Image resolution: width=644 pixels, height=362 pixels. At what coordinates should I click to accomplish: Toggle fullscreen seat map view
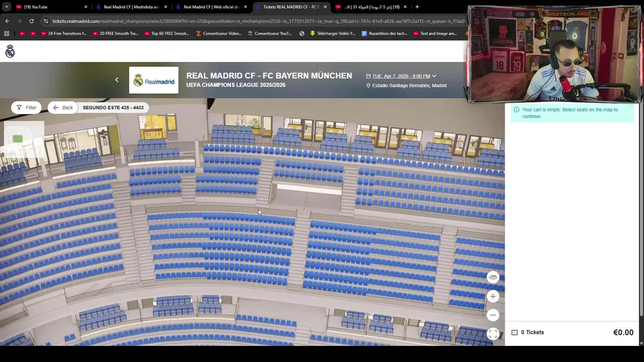point(493,334)
